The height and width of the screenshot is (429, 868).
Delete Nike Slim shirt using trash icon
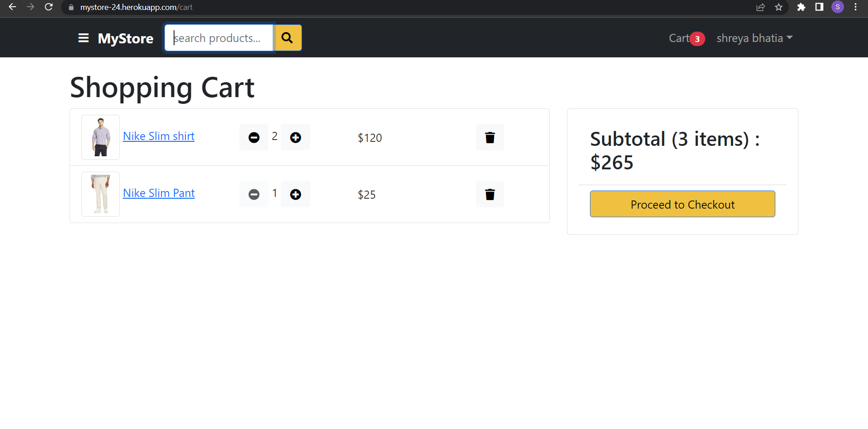[x=490, y=137]
